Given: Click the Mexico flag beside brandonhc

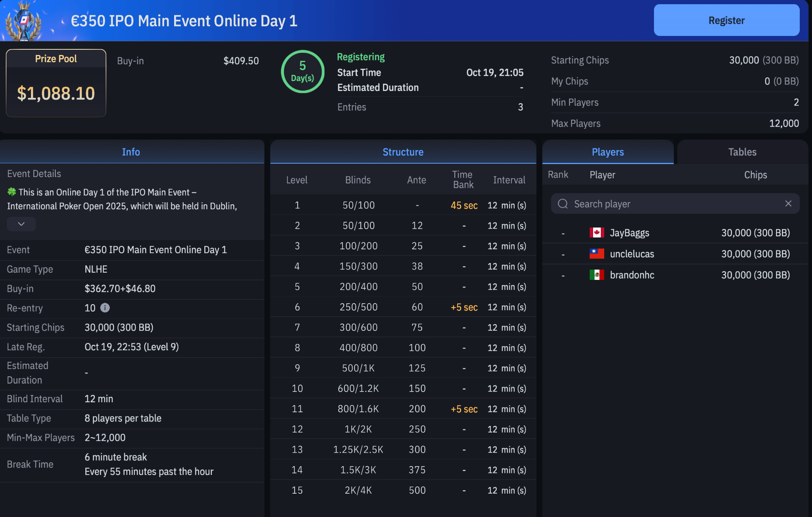Looking at the screenshot, I should (597, 275).
